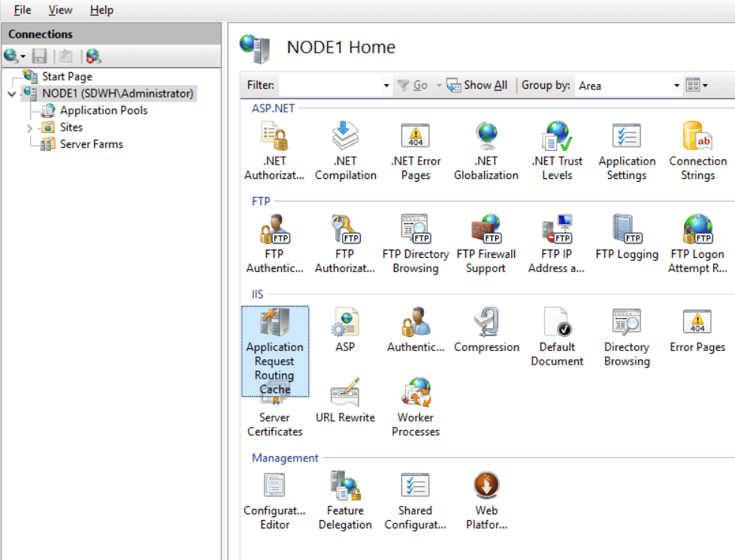Open Worker Processes
Screen dimensions: 735x560
coord(415,392)
